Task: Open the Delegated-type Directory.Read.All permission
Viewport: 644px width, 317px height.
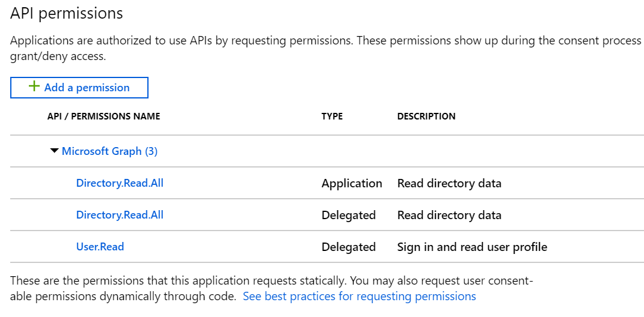Action: click(x=120, y=215)
